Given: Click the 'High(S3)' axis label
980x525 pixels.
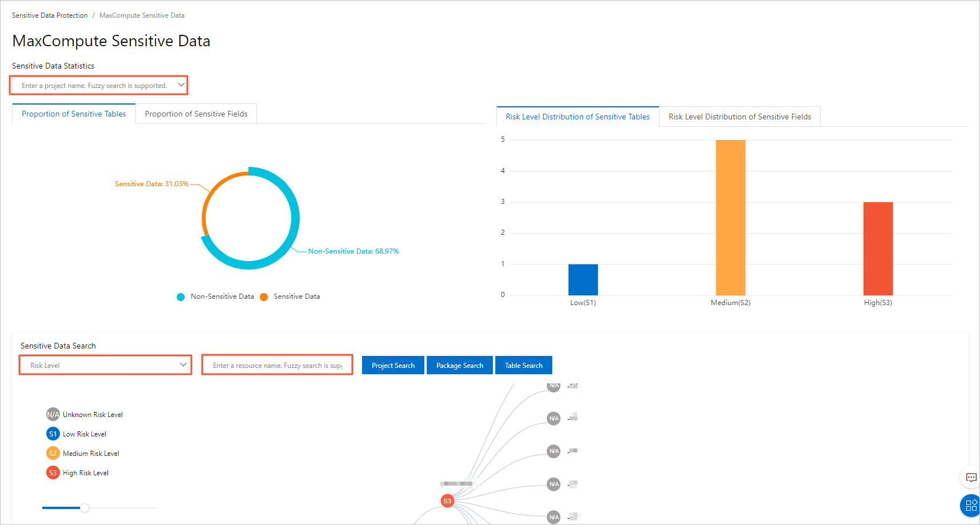Looking at the screenshot, I should [x=878, y=303].
